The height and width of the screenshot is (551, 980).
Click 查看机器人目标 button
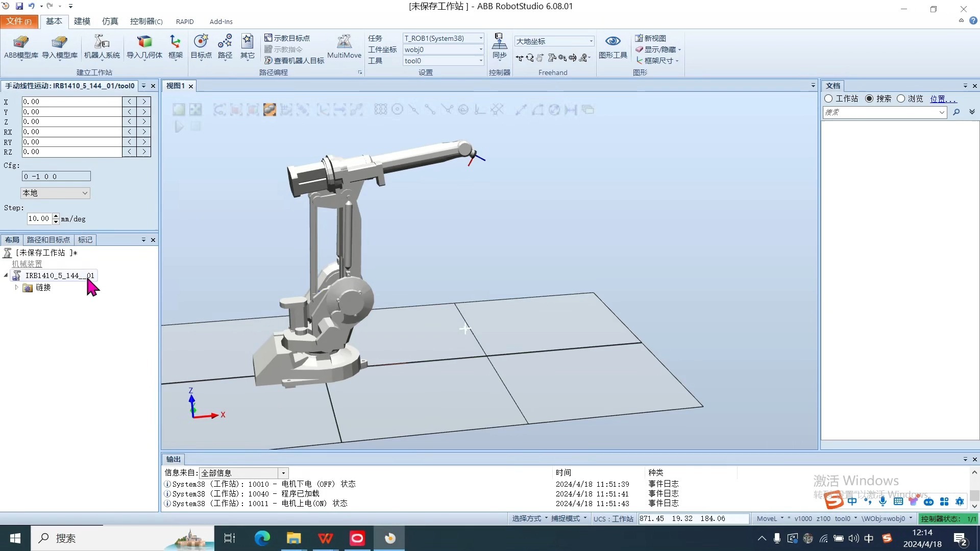point(294,61)
